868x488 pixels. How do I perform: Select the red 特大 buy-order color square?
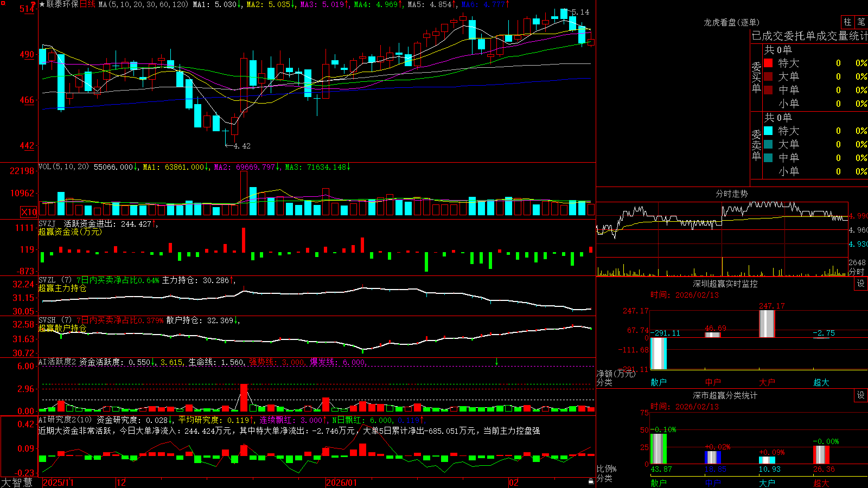point(768,63)
